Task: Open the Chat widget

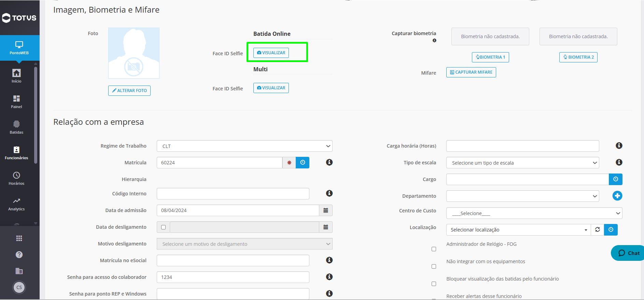Action: point(628,253)
